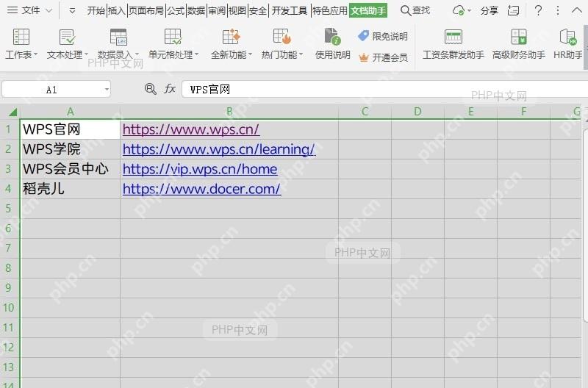Click the cloud sync status icon

click(458, 10)
